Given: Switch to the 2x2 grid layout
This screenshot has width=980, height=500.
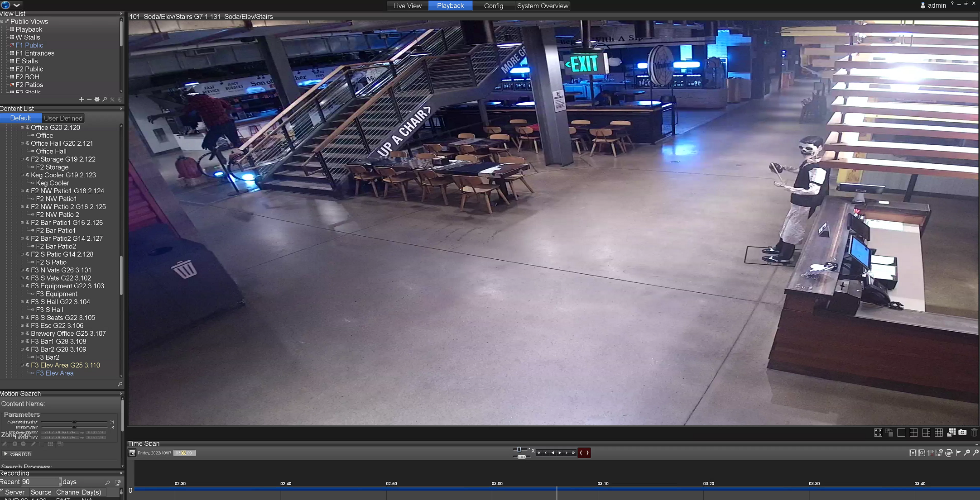Looking at the screenshot, I should click(x=914, y=433).
